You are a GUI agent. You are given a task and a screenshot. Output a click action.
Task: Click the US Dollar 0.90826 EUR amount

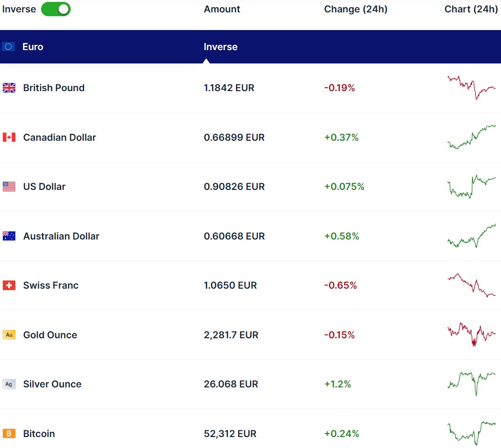tap(234, 187)
